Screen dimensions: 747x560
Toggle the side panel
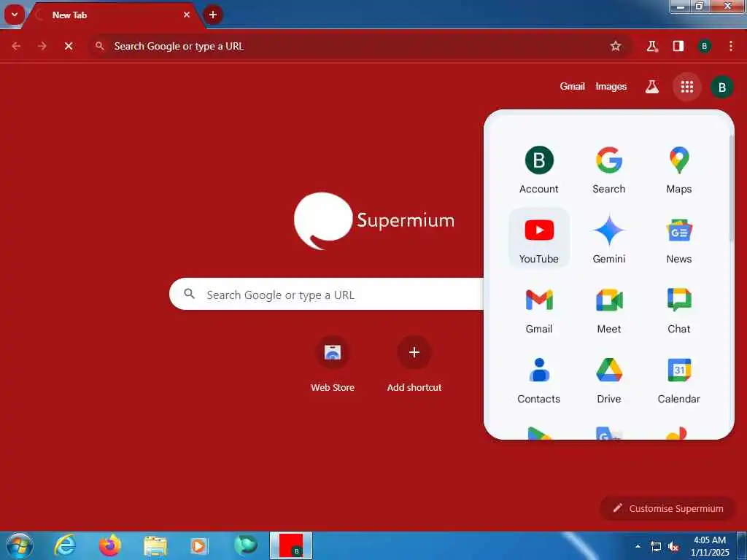(678, 46)
